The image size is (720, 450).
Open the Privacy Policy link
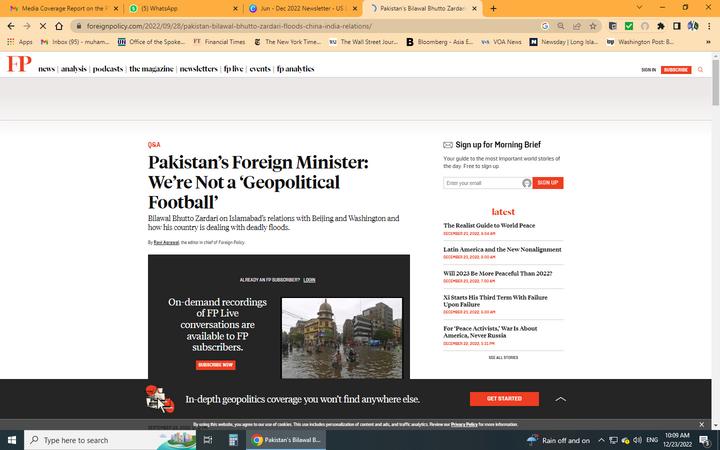(464, 424)
